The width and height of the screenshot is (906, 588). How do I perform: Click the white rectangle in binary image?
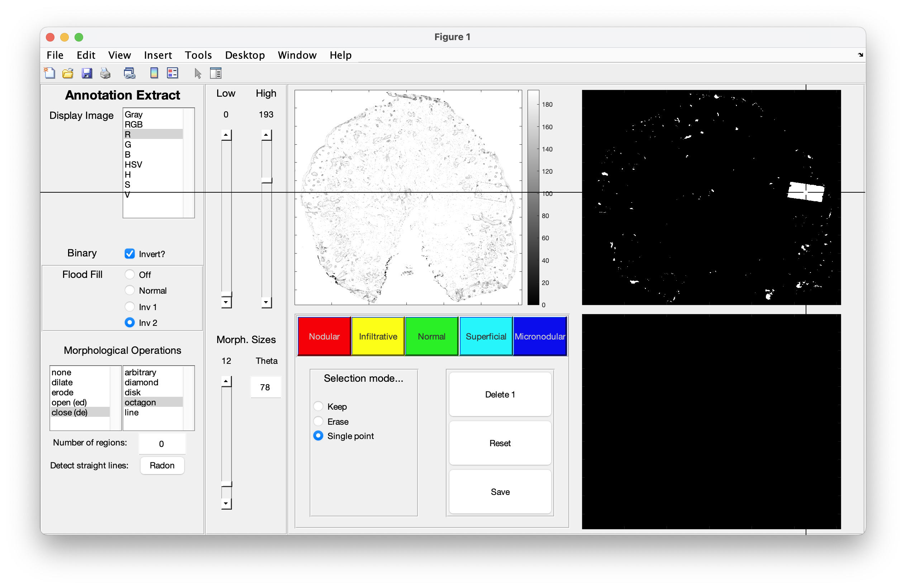coord(806,192)
